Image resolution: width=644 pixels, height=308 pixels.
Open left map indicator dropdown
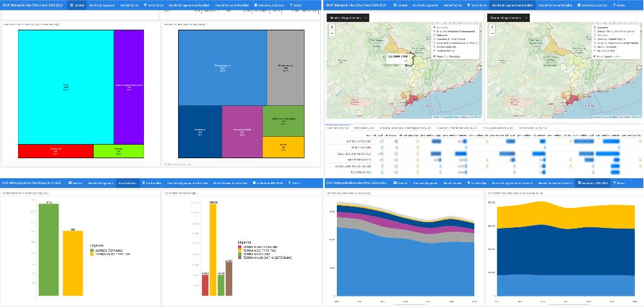348,17
